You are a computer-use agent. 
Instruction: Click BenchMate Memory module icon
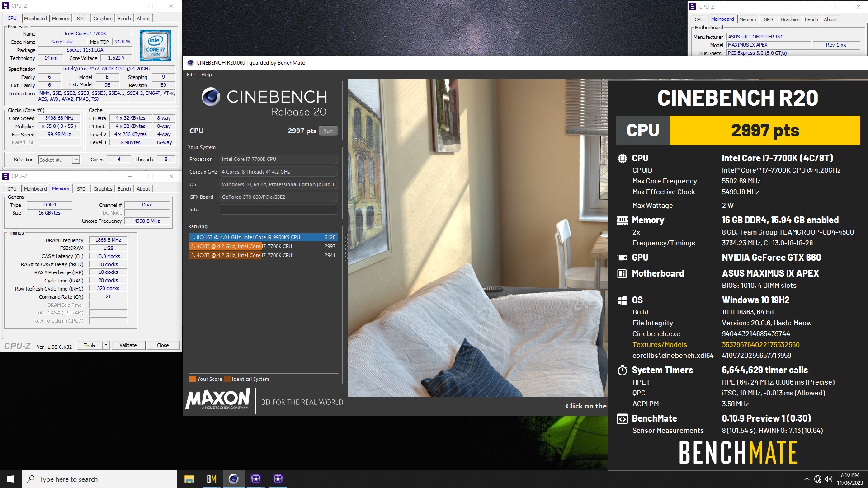pyautogui.click(x=622, y=220)
